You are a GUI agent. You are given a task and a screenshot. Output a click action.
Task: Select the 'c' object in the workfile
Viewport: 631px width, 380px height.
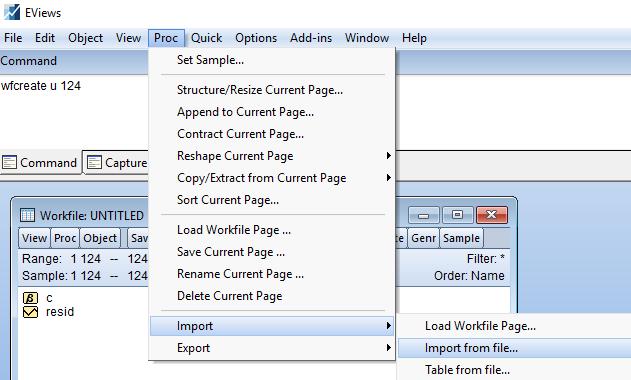(x=49, y=298)
